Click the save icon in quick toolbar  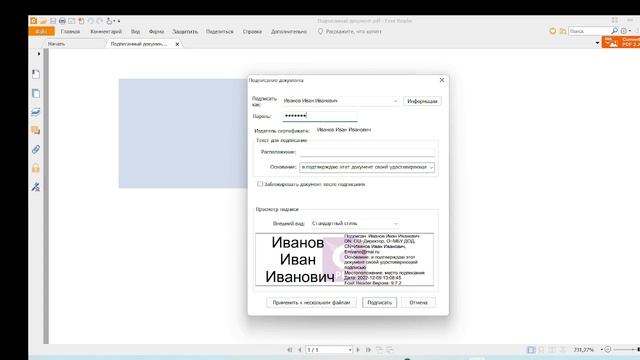[x=53, y=21]
